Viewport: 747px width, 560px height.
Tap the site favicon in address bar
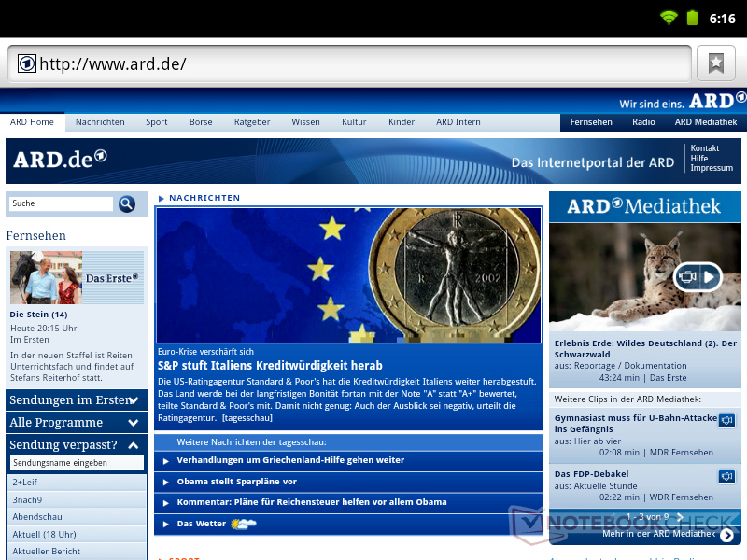coord(26,63)
